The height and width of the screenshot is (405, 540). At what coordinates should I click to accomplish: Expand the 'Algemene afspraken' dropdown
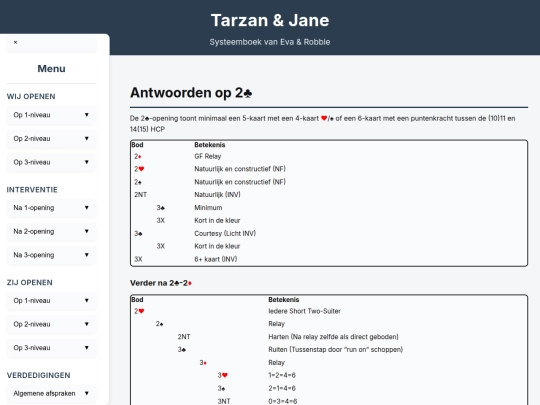click(51, 393)
